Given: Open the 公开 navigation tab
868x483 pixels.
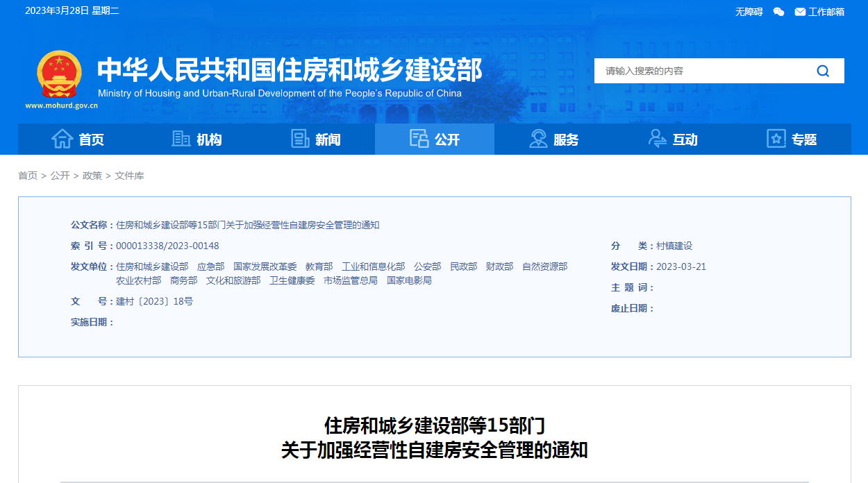Looking at the screenshot, I should (435, 139).
